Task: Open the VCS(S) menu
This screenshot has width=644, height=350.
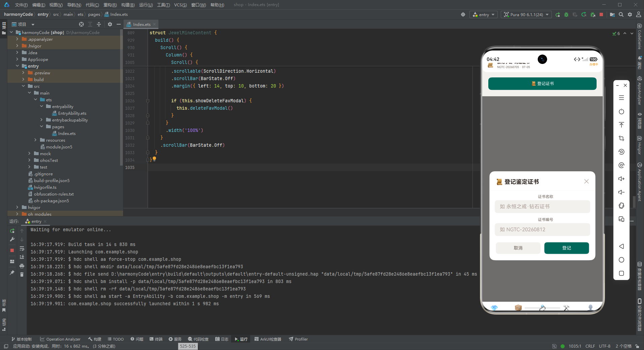Action: coord(180,5)
